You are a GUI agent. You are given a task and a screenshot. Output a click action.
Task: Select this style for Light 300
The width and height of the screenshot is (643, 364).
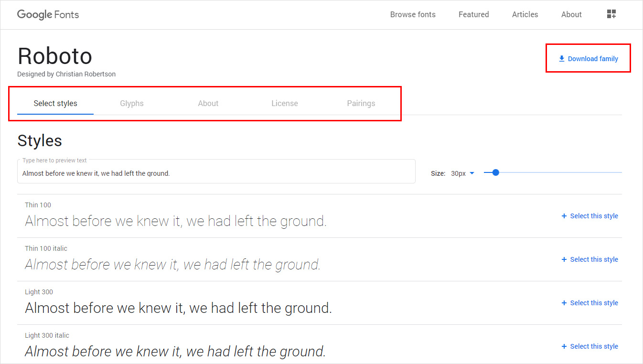pos(590,303)
